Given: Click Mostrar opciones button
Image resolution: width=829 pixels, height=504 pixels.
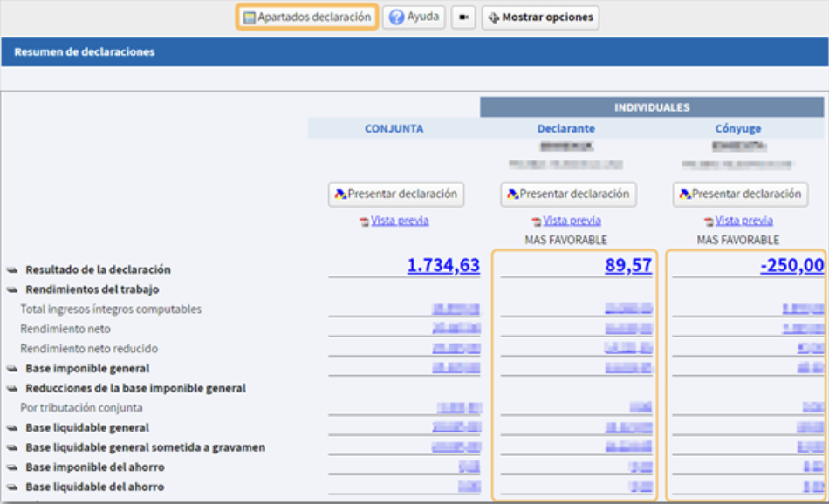Looking at the screenshot, I should point(540,17).
